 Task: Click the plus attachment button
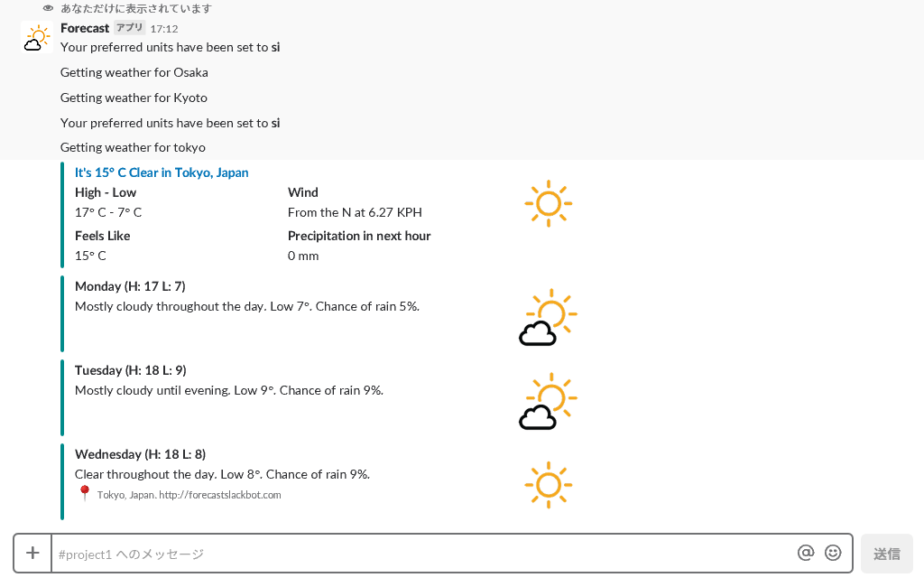32,553
